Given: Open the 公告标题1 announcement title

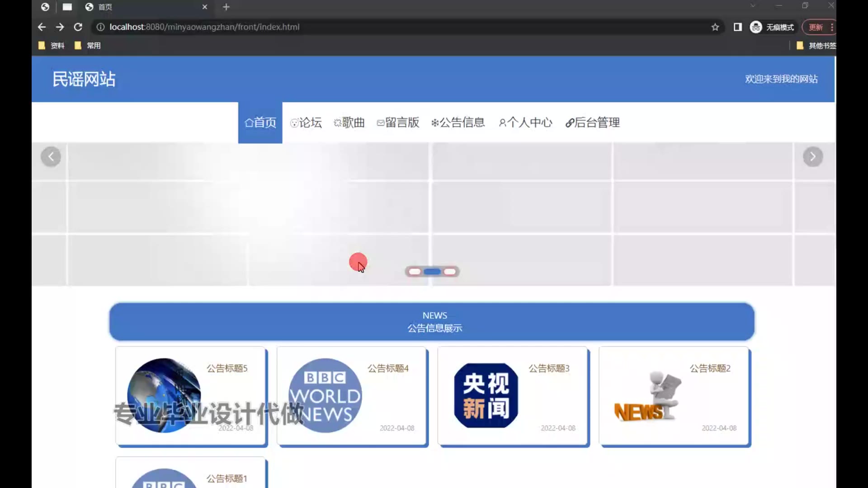Looking at the screenshot, I should [227, 479].
